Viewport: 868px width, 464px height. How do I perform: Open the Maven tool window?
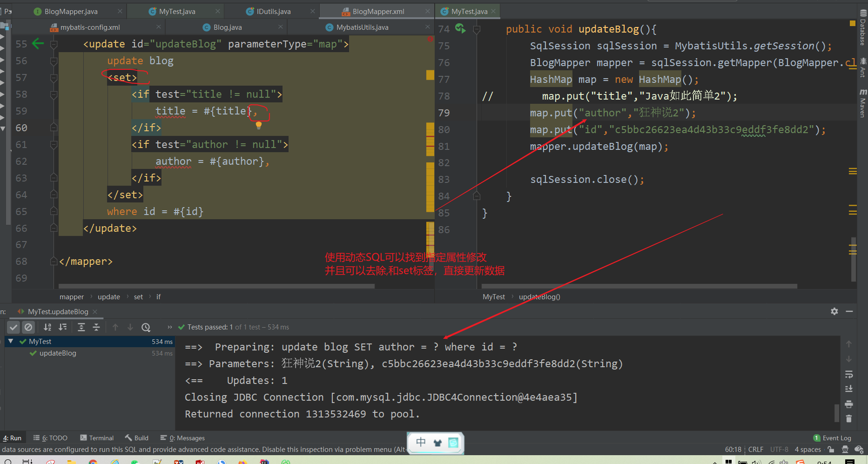[862, 103]
